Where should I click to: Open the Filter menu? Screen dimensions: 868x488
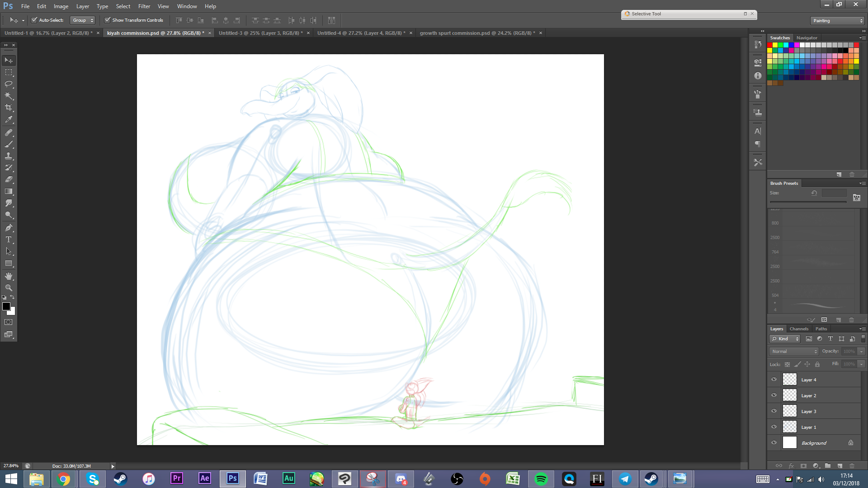[144, 6]
